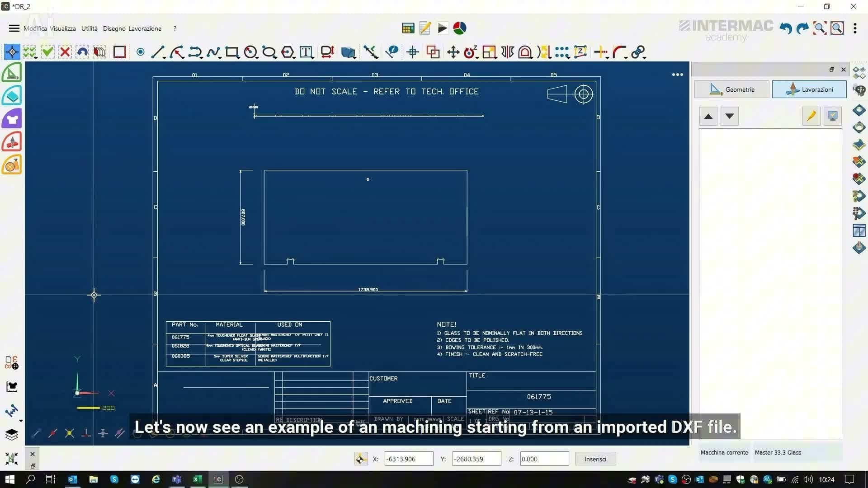This screenshot has height=488, width=868.
Task: Open the notepad with pencil icon
Action: 425,28
